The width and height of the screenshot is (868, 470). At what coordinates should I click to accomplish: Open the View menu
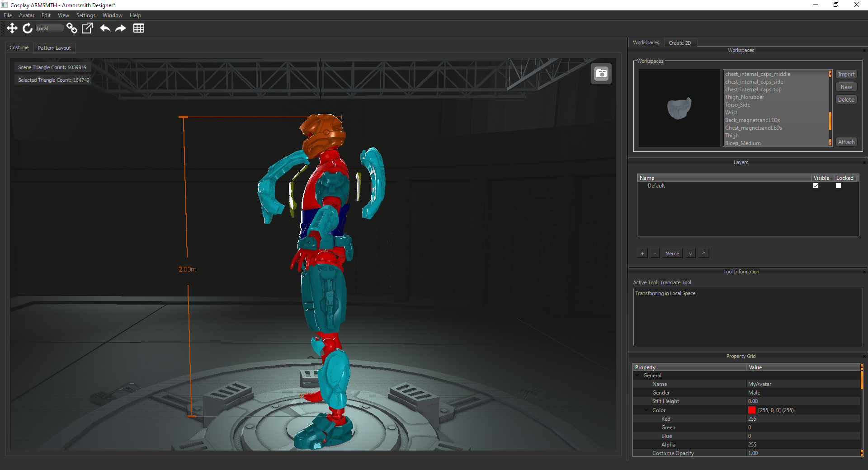63,15
